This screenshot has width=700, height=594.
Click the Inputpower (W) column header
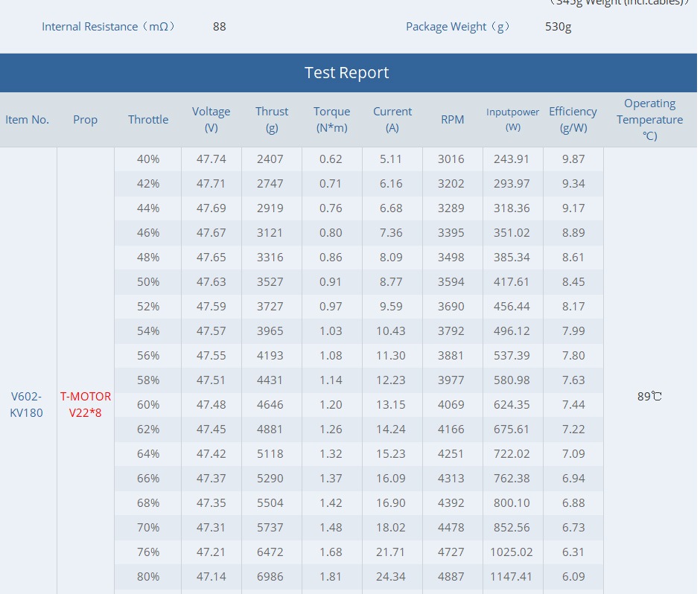(513, 120)
